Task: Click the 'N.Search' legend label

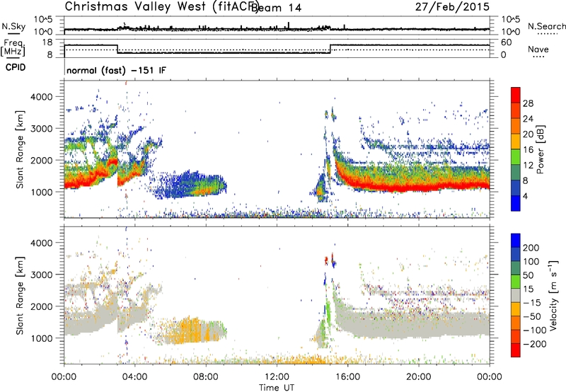Action: coord(546,26)
